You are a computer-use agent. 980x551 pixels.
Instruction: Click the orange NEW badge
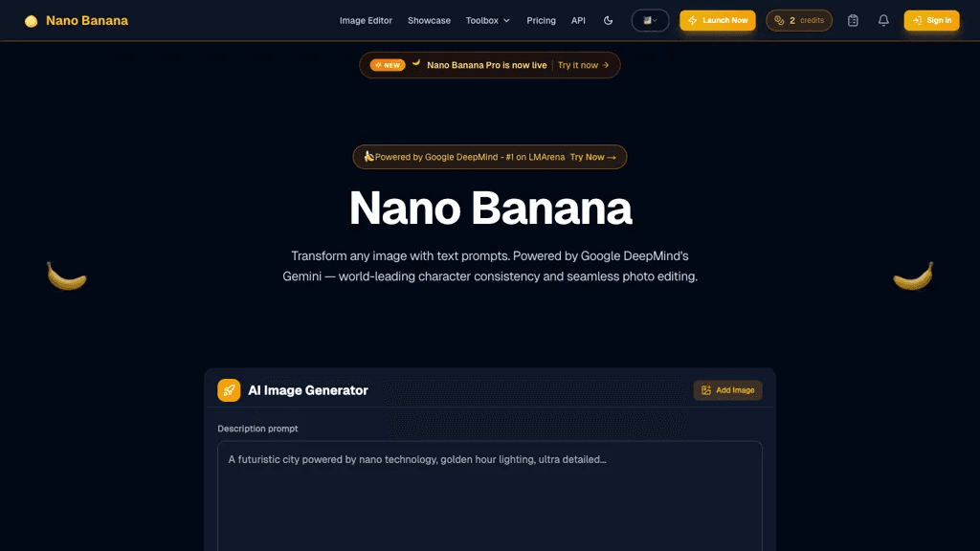pyautogui.click(x=388, y=65)
